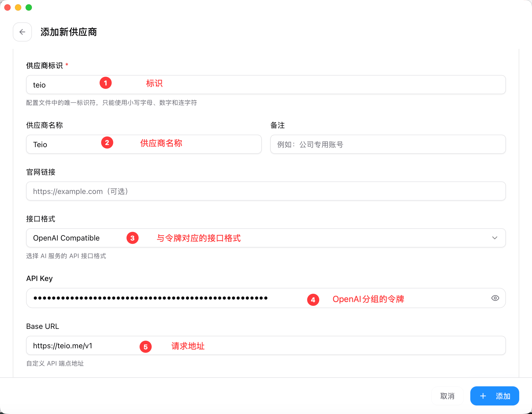
Task: Click the 配置文件中的唯一标识符 hint text
Action: coord(111,103)
